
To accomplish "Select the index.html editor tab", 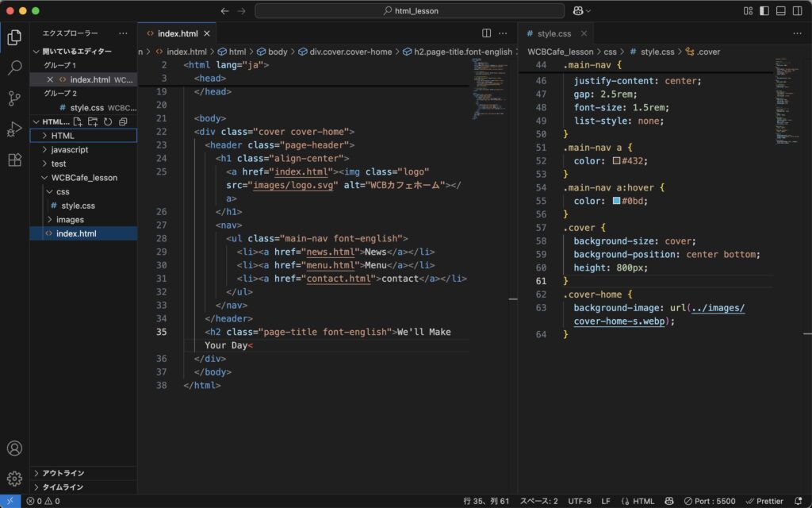I will (x=177, y=33).
